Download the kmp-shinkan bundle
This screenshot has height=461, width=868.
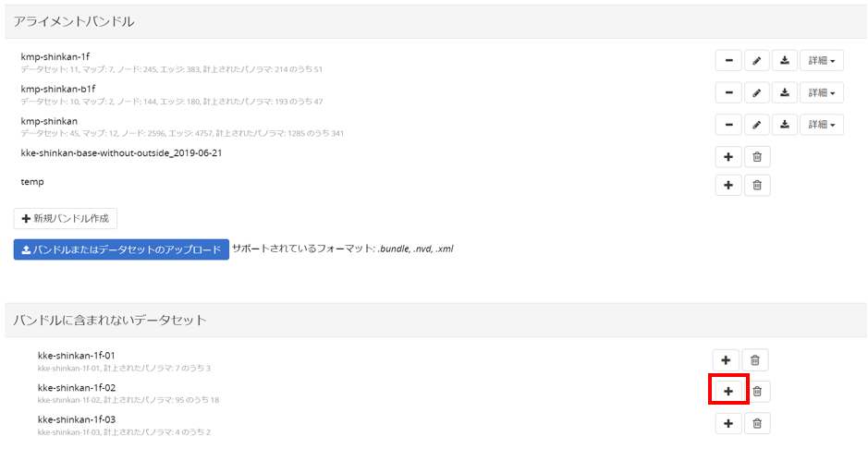[784, 124]
